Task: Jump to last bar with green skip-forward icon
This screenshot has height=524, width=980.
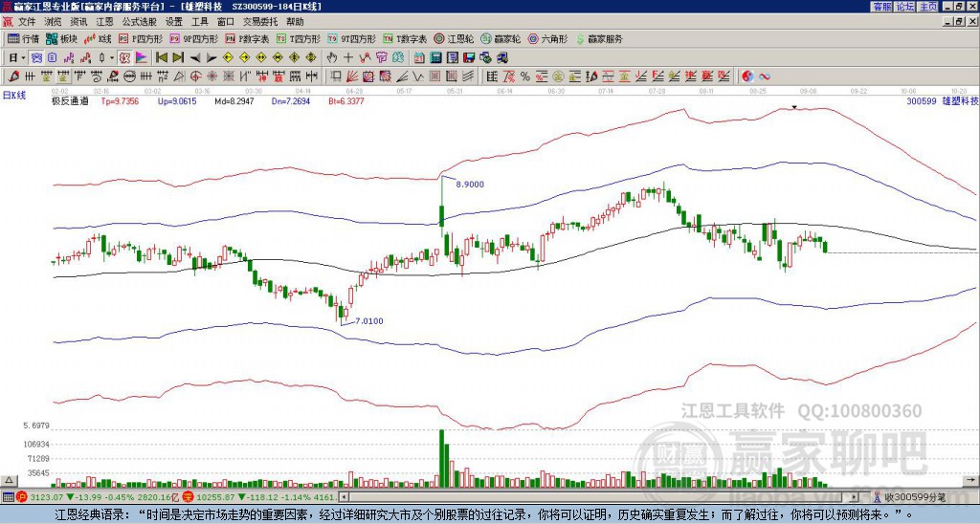Action: (x=178, y=58)
